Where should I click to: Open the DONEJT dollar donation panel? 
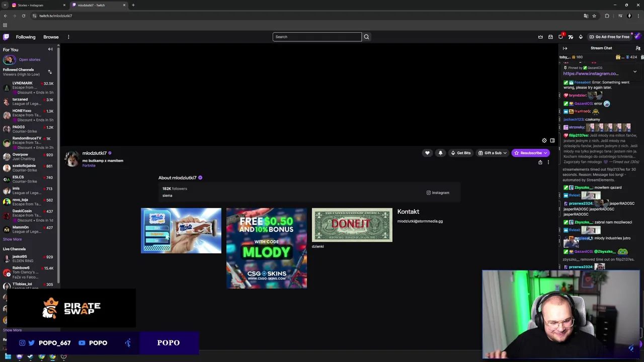coord(352,225)
